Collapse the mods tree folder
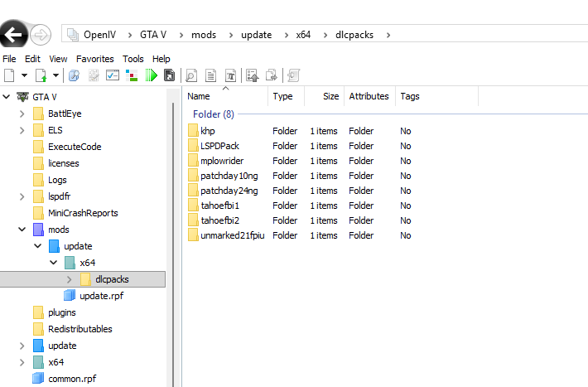Screen dimensions: 588x387 tap(22, 230)
